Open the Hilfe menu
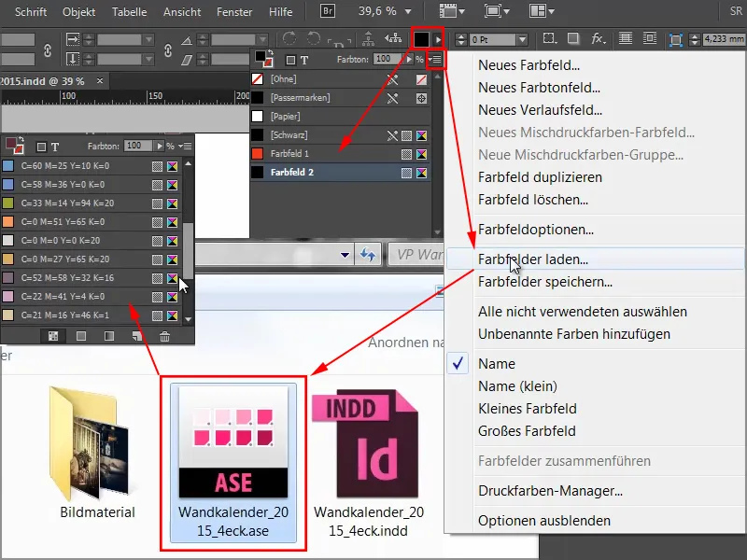Viewport: 747px width, 560px height. (281, 11)
